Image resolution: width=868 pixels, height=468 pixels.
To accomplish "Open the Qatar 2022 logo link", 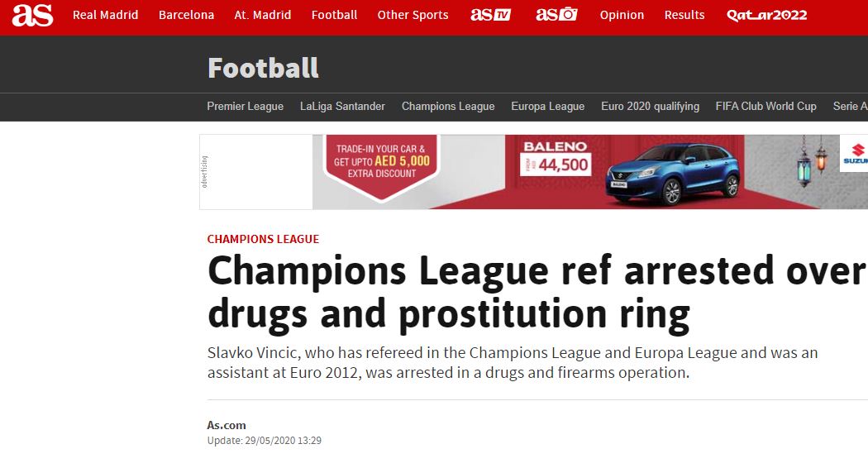I will (766, 15).
